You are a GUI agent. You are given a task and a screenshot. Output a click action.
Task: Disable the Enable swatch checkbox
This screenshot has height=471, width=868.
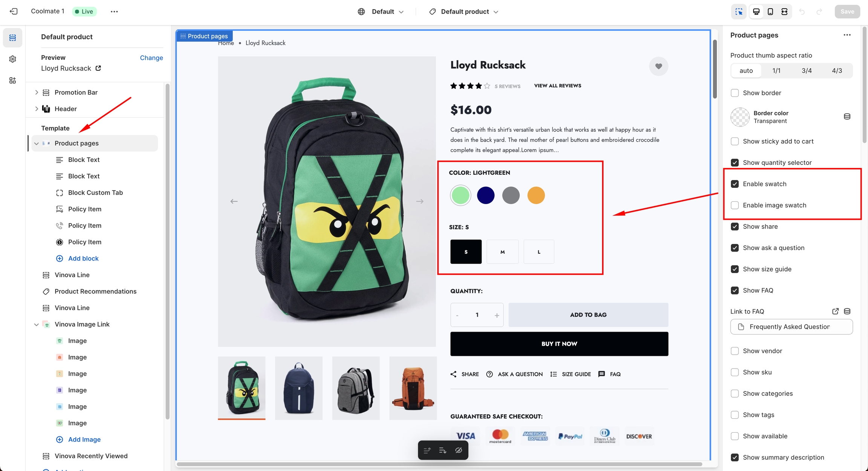click(x=735, y=184)
